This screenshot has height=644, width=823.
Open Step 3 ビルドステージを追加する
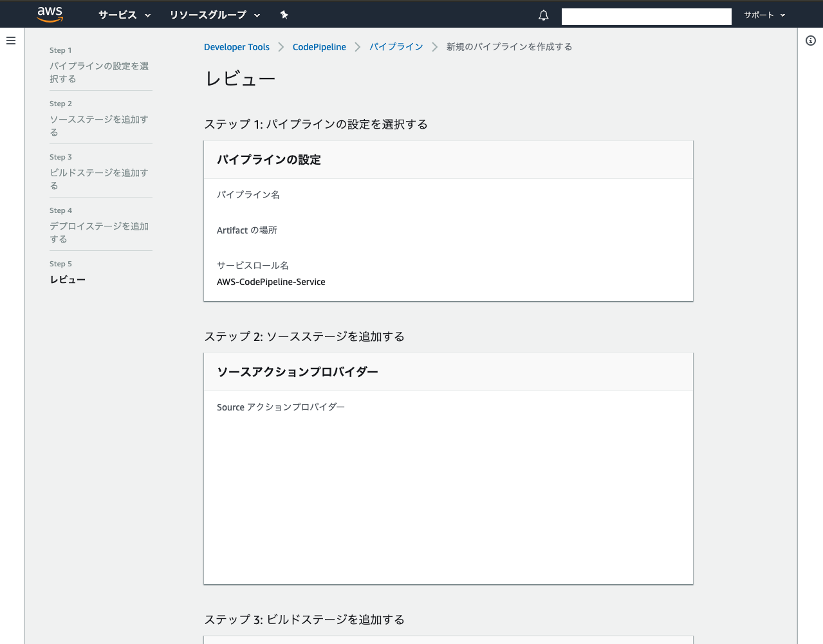tap(98, 179)
